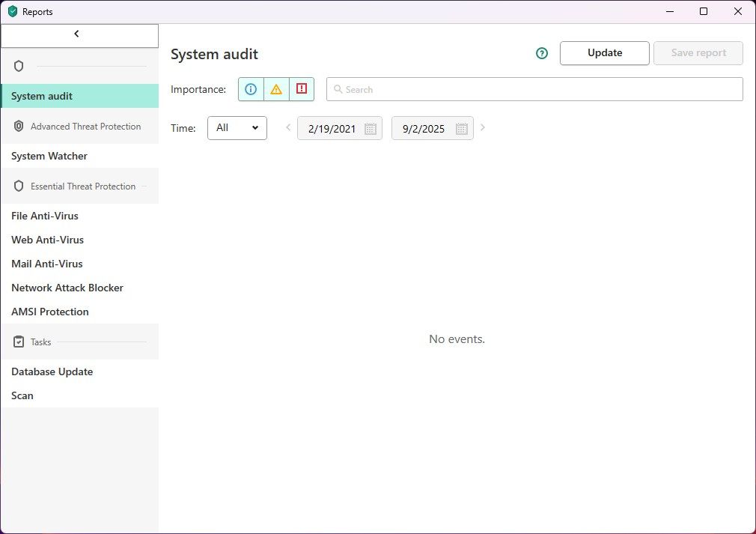Click the Tasks clipboard icon
This screenshot has height=534, width=756.
pos(19,342)
